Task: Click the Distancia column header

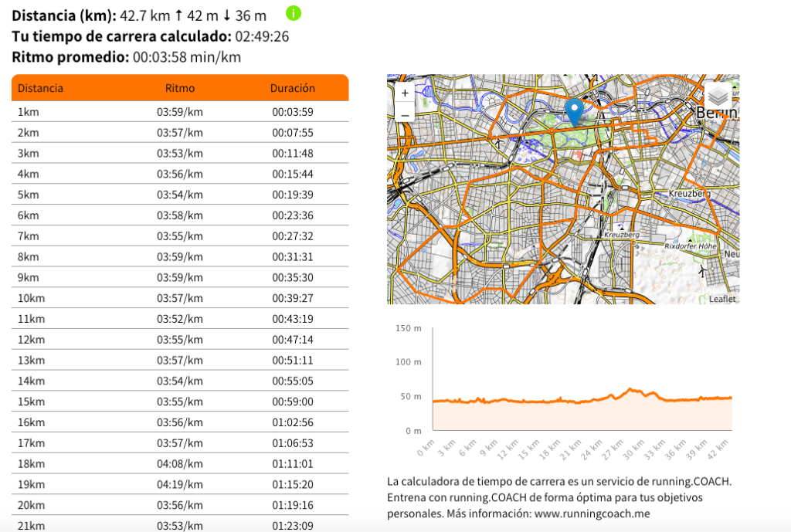Action: pos(41,88)
